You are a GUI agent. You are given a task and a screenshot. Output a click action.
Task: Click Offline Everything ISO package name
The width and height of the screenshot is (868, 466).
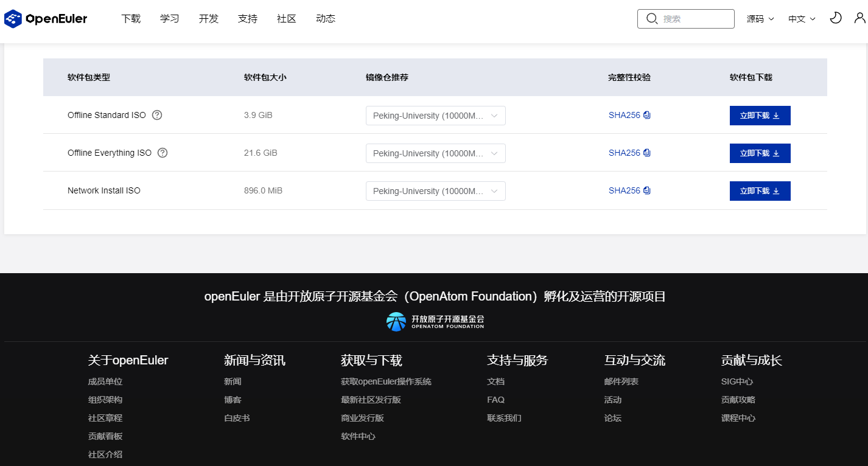coord(110,153)
